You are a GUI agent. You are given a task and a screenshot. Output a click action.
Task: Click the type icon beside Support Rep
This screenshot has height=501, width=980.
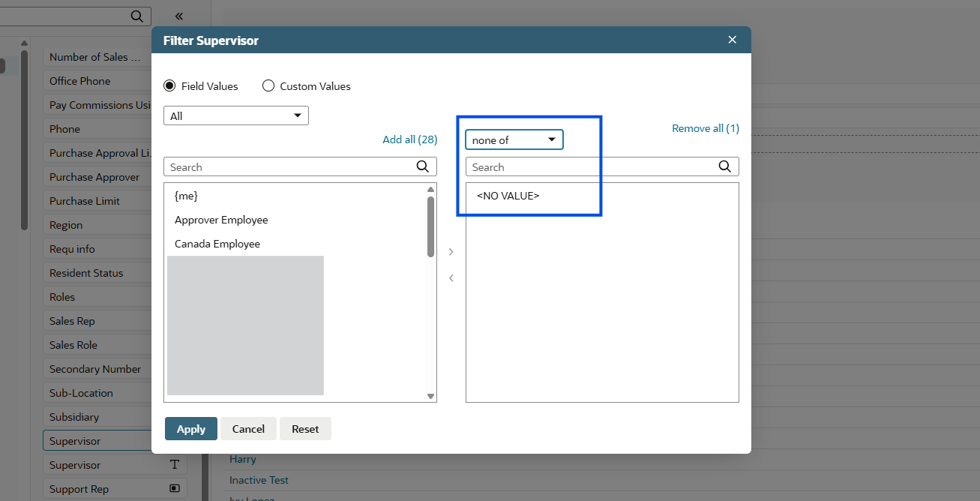pos(175,489)
